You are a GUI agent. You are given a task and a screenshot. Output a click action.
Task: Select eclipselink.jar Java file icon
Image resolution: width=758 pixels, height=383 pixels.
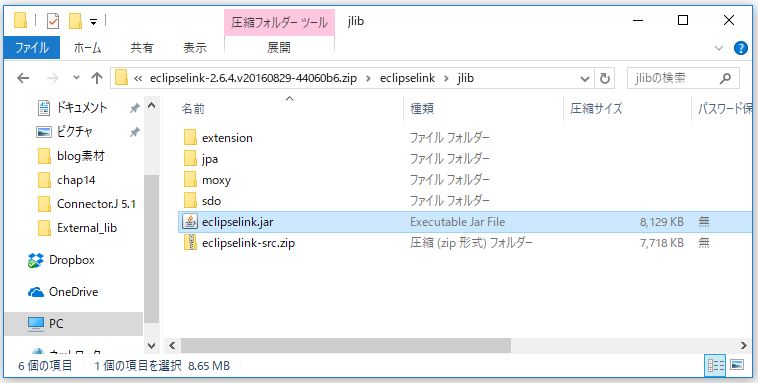[190, 221]
